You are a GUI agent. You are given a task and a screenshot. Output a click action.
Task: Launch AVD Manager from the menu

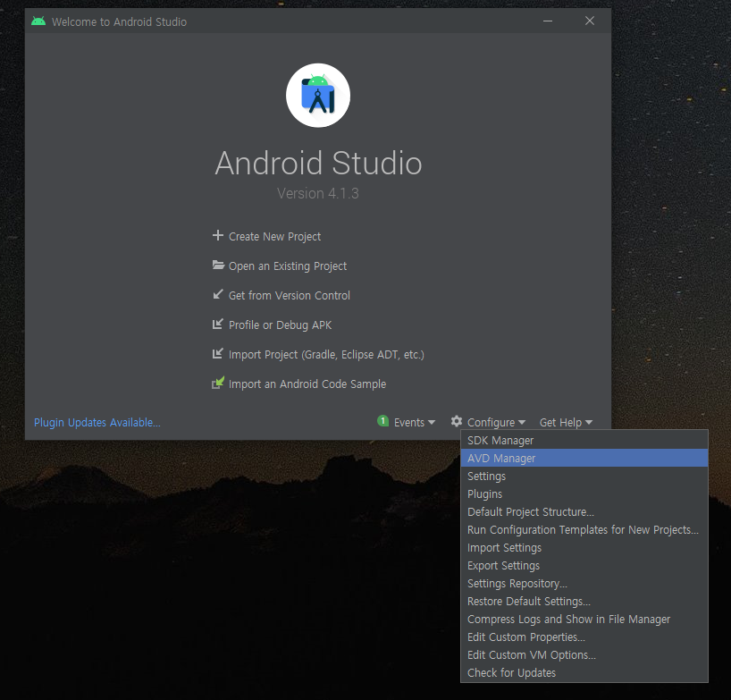(x=584, y=458)
